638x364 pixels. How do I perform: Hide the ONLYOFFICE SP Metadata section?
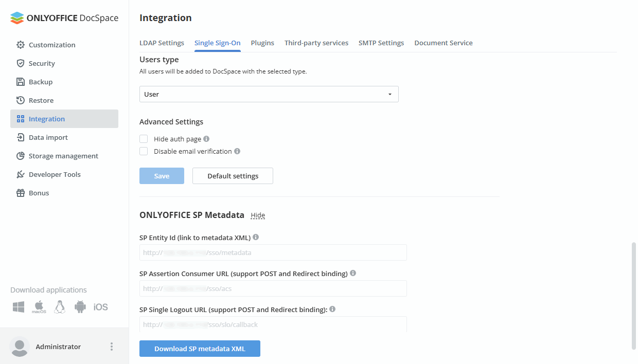click(258, 215)
